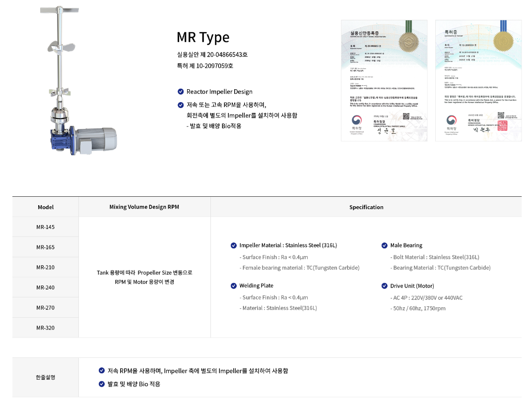Image resolution: width=532 pixels, height=401 pixels.
Task: Open the utility model registration certificate image
Action: [x=384, y=81]
